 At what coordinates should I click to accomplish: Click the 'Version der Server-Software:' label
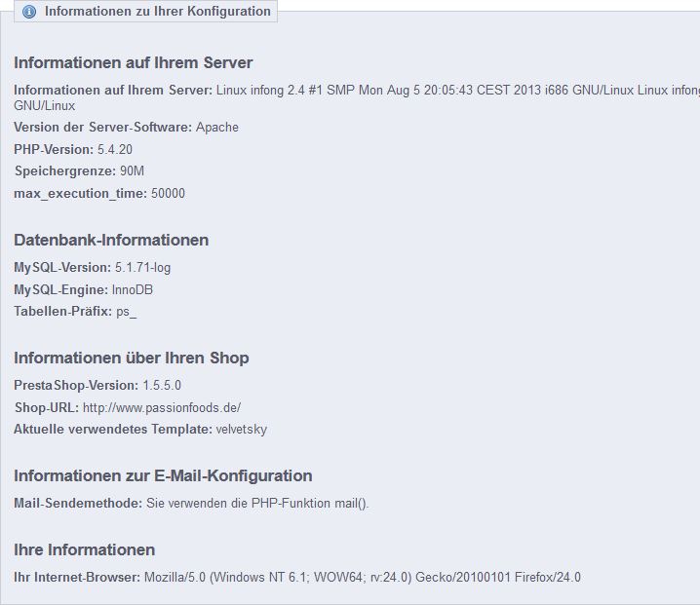pos(102,128)
